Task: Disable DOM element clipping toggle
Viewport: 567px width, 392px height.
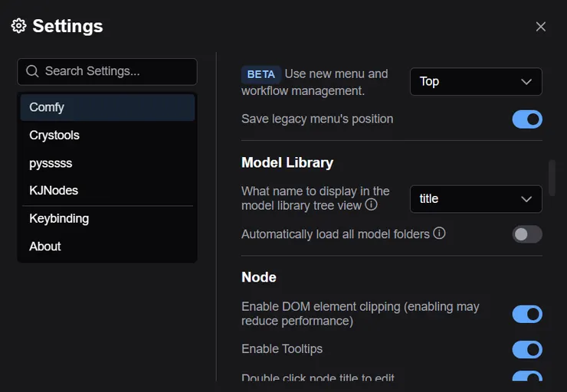Action: [x=526, y=314]
